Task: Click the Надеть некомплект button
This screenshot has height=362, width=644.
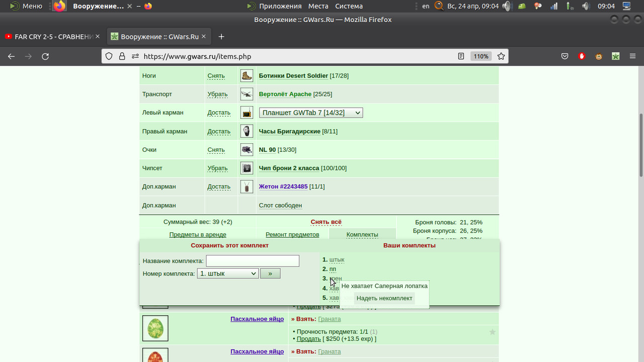Action: click(x=384, y=298)
